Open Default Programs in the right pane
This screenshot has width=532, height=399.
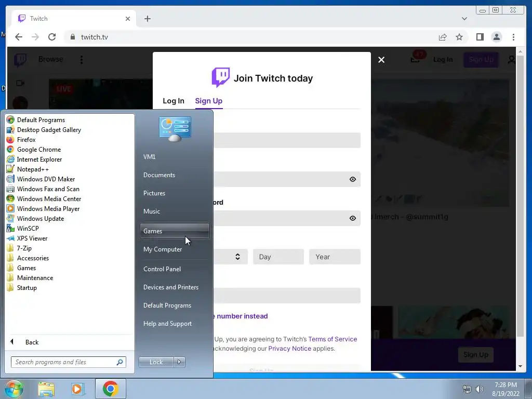coord(167,305)
